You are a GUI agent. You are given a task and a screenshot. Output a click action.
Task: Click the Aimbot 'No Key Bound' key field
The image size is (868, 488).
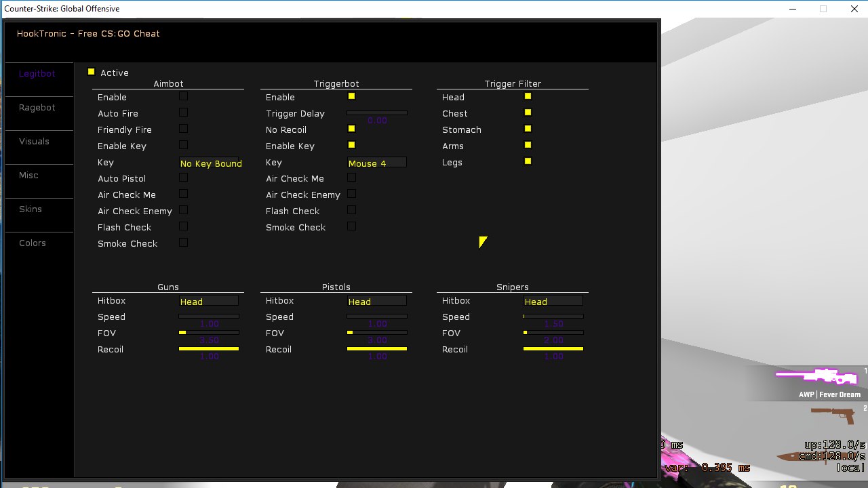(211, 163)
